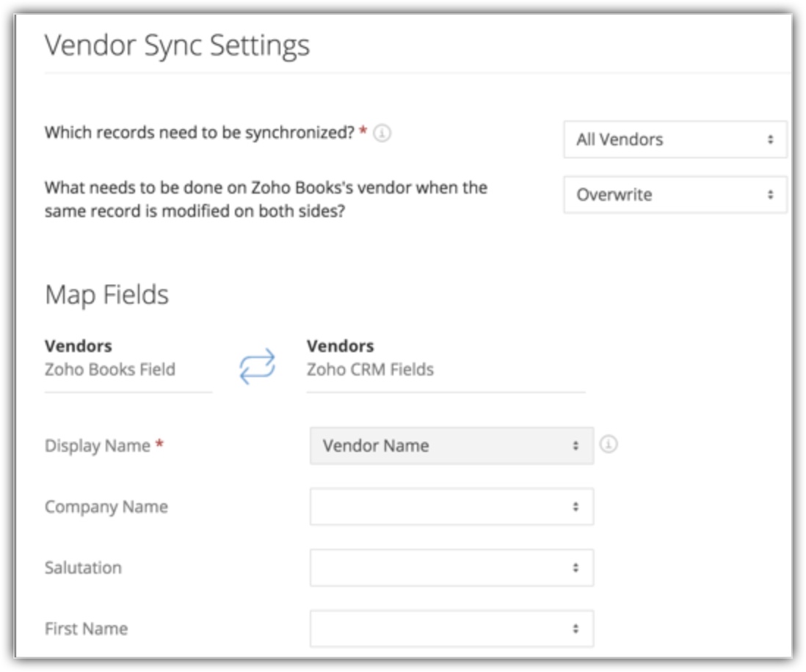
Task: Click the Vendor Sync Settings heading
Action: point(178,45)
